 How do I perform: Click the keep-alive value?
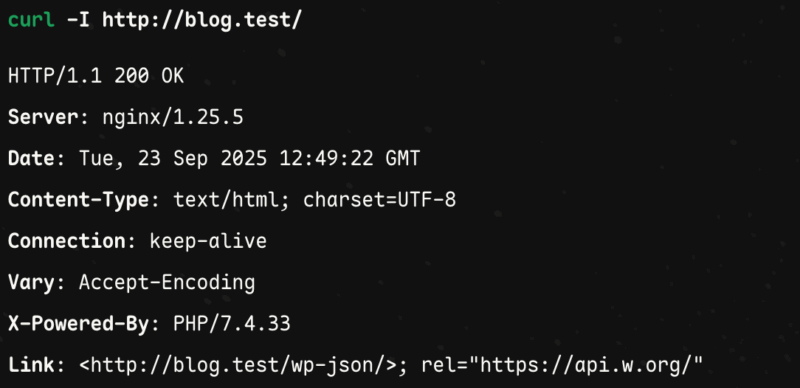tap(208, 241)
